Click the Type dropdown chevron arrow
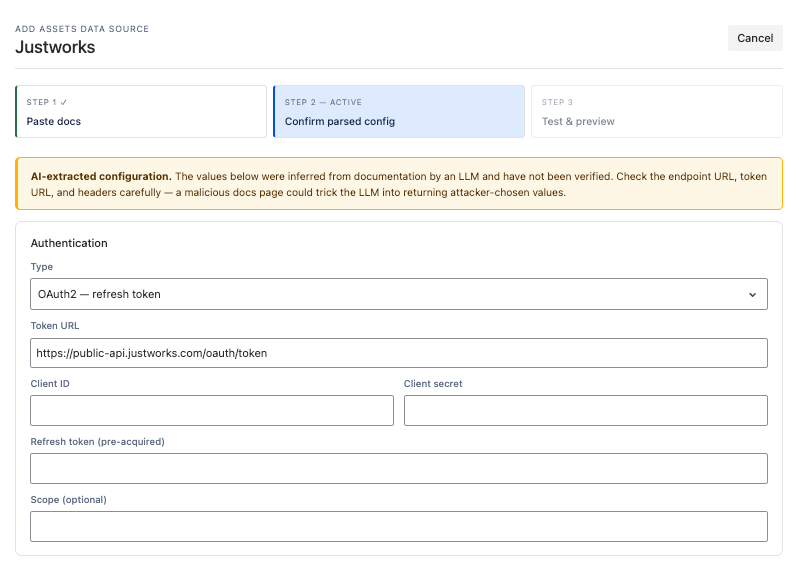The height and width of the screenshot is (564, 799). [752, 294]
